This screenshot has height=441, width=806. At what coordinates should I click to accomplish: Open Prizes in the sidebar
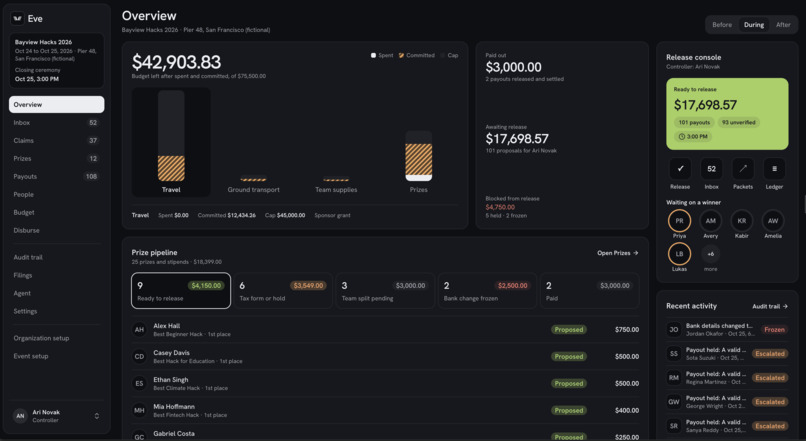[57, 158]
